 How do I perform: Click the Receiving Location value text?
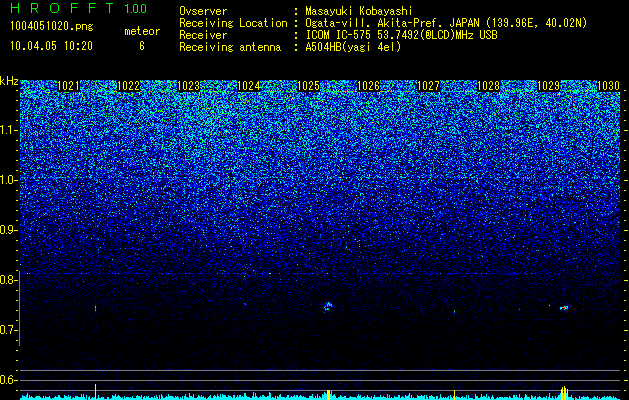[x=446, y=23]
